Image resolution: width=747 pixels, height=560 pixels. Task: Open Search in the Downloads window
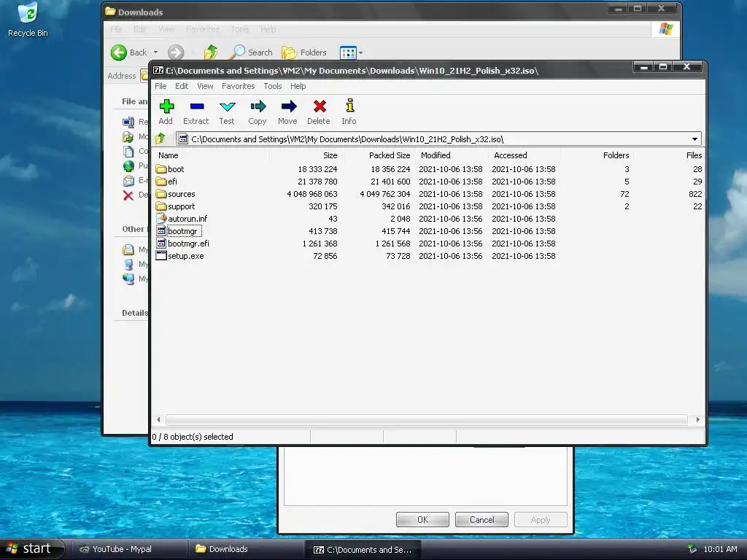[x=251, y=52]
